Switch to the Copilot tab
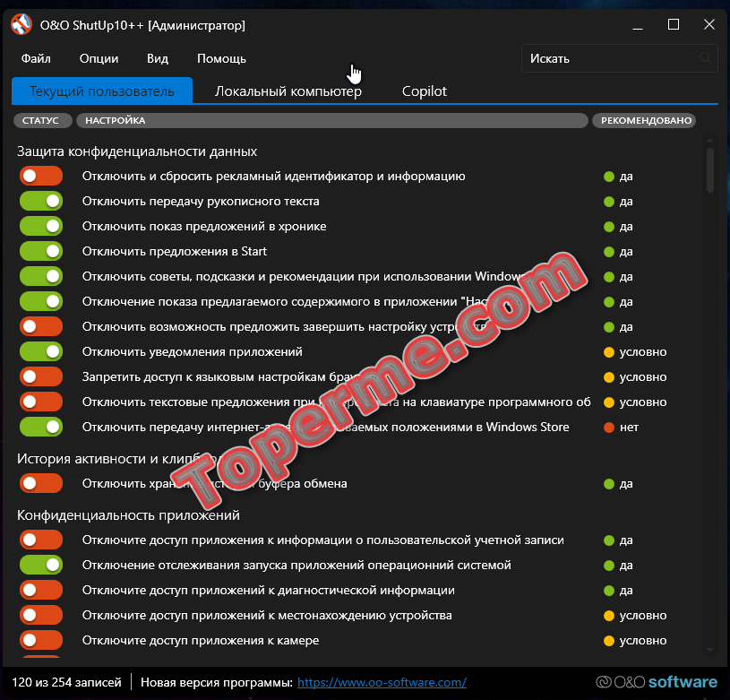Screen dimensions: 730x700 tap(425, 91)
